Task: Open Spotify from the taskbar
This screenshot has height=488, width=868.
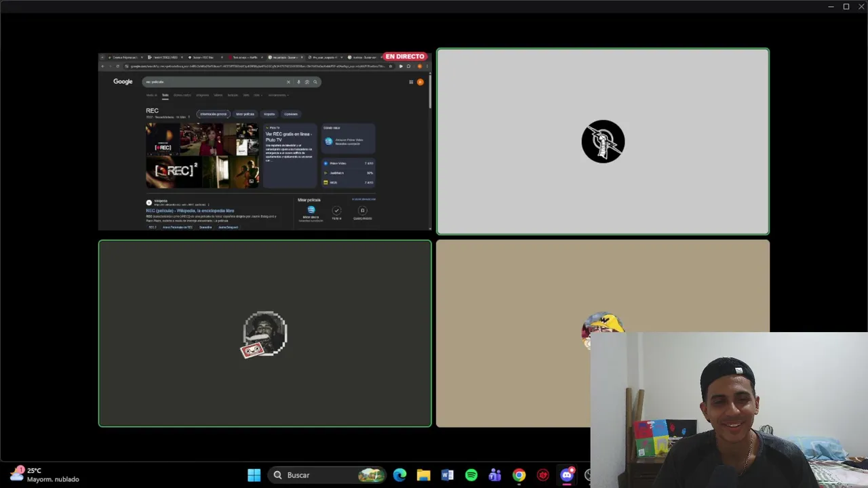Action: click(x=471, y=475)
